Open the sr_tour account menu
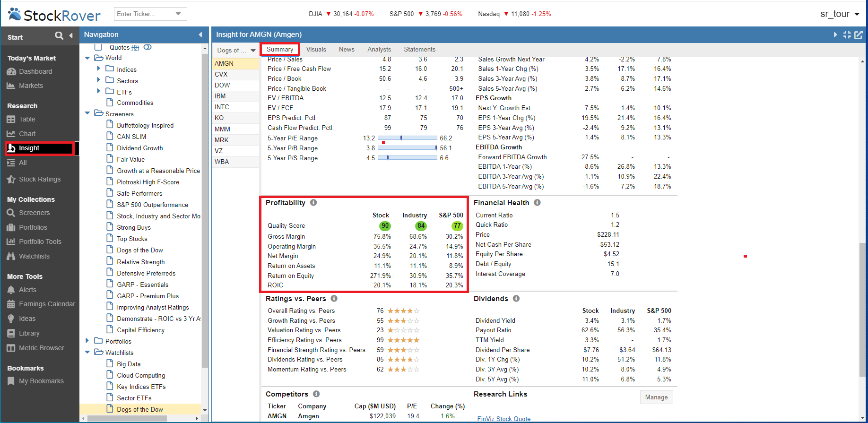This screenshot has height=423, width=868. click(x=840, y=14)
